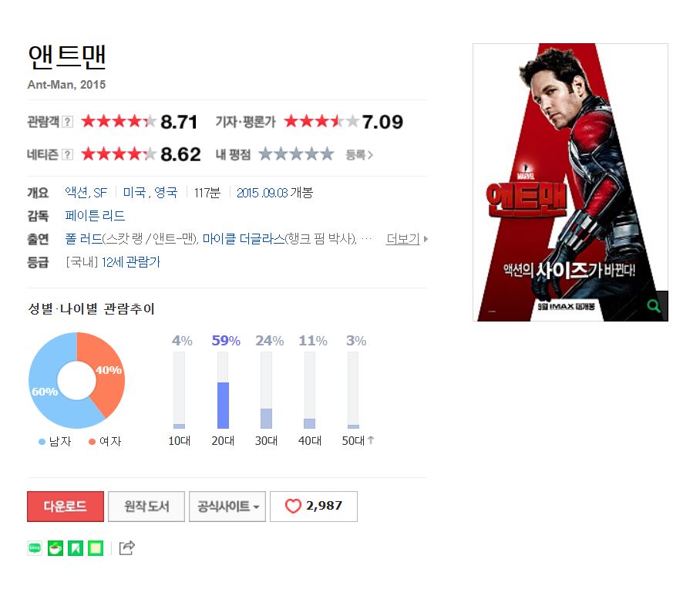Viewport: 700px width, 596px height.
Task: Click the magnifier icon on the poster
Action: pos(654,306)
